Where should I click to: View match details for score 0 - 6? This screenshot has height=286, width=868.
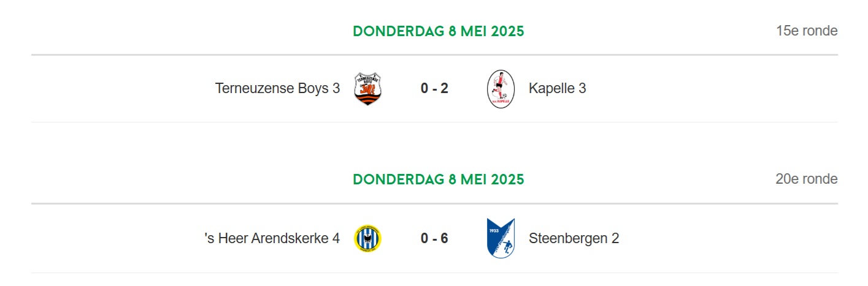pyautogui.click(x=434, y=238)
